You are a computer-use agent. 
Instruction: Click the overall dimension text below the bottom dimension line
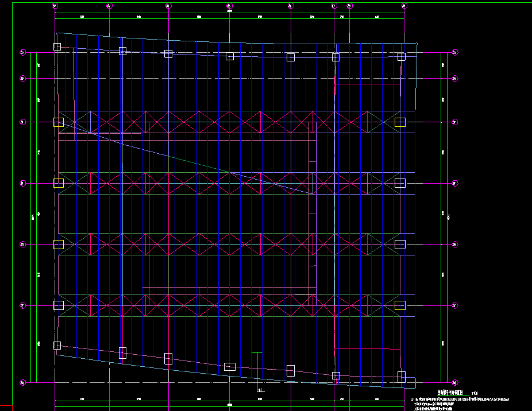(229, 405)
